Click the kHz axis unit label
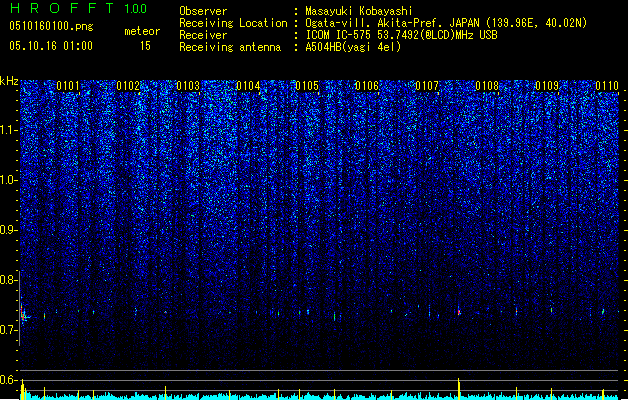Screen dimensions: 629x400 click(9, 81)
